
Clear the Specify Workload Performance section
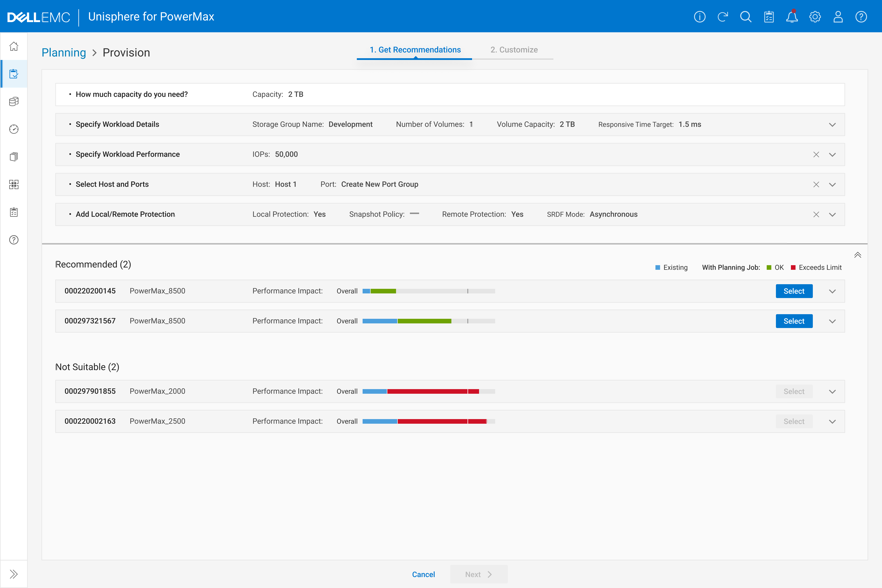click(x=816, y=154)
